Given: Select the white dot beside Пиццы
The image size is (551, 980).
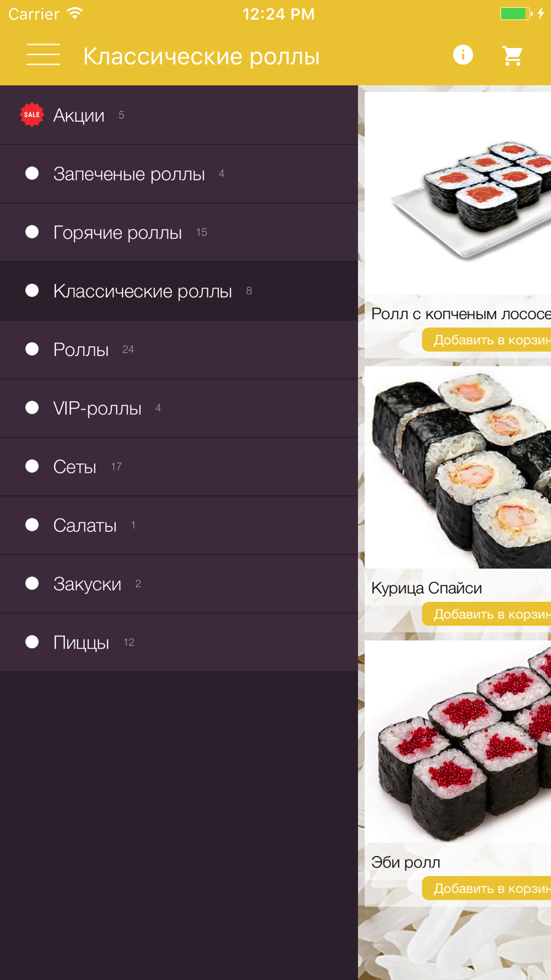Looking at the screenshot, I should (x=32, y=642).
